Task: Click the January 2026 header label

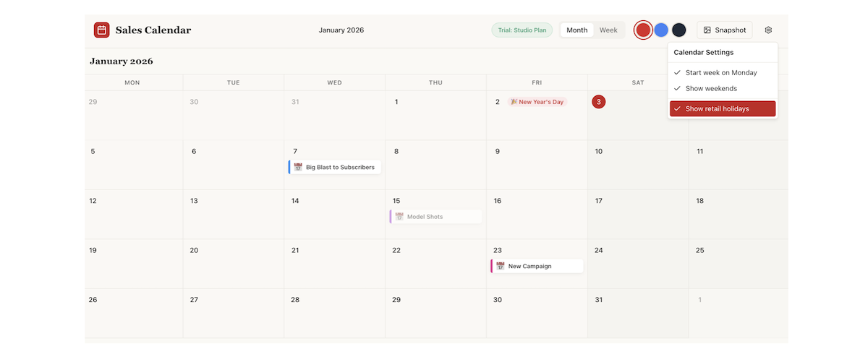Action: point(341,30)
